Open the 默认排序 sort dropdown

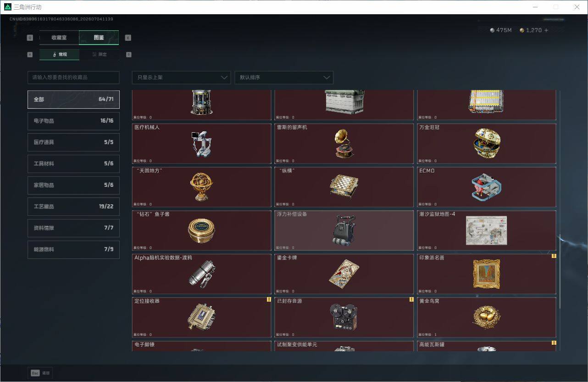(284, 78)
